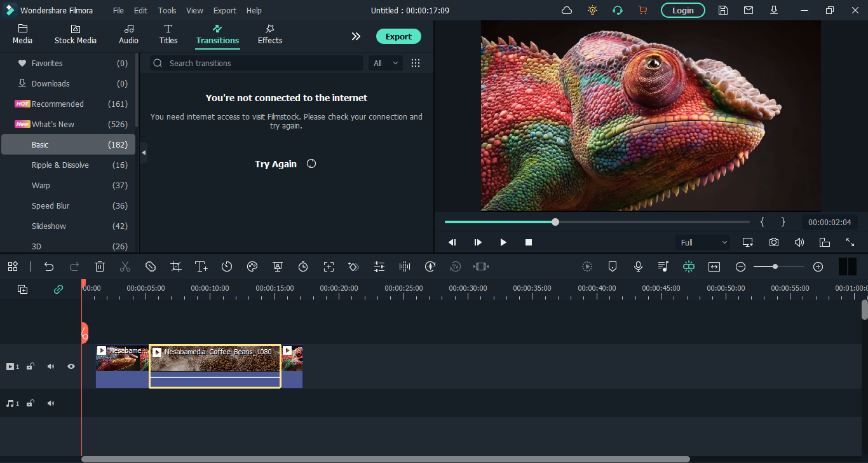Click the Login button
The width and height of the screenshot is (868, 463).
682,10
